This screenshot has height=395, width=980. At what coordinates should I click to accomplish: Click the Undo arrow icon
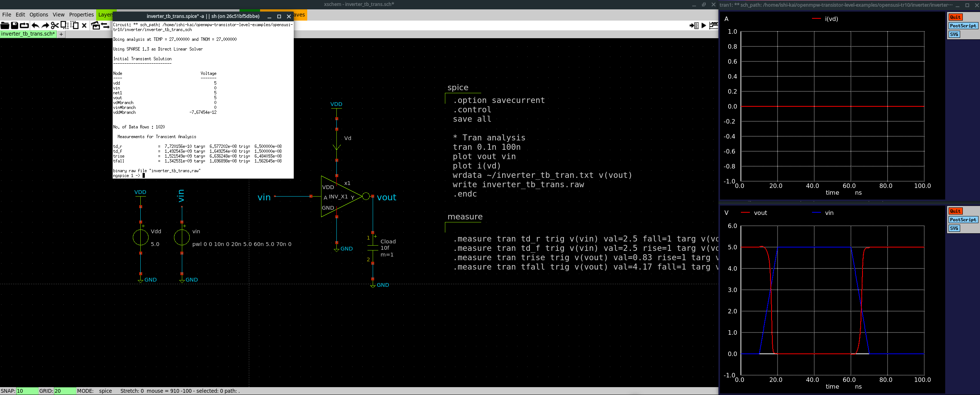[36, 25]
